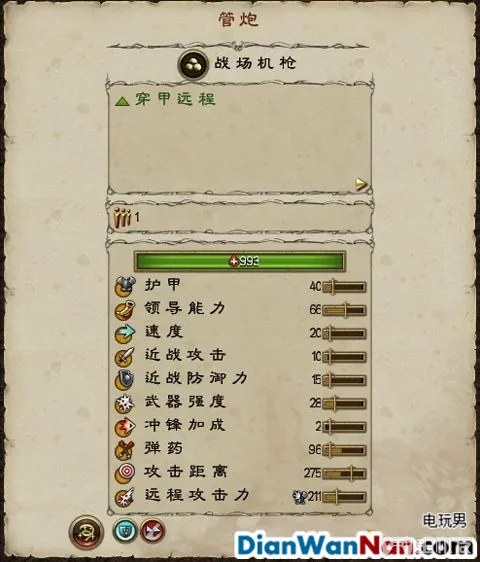This screenshot has width=480, height=562.
Task: Click the 武器强度 weapon strength icon
Action: click(125, 403)
